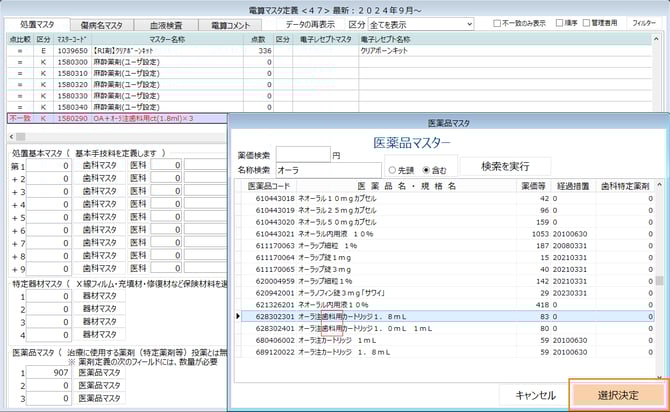The image size is (670, 412).
Task: Click the キャンセル button
Action: [535, 394]
